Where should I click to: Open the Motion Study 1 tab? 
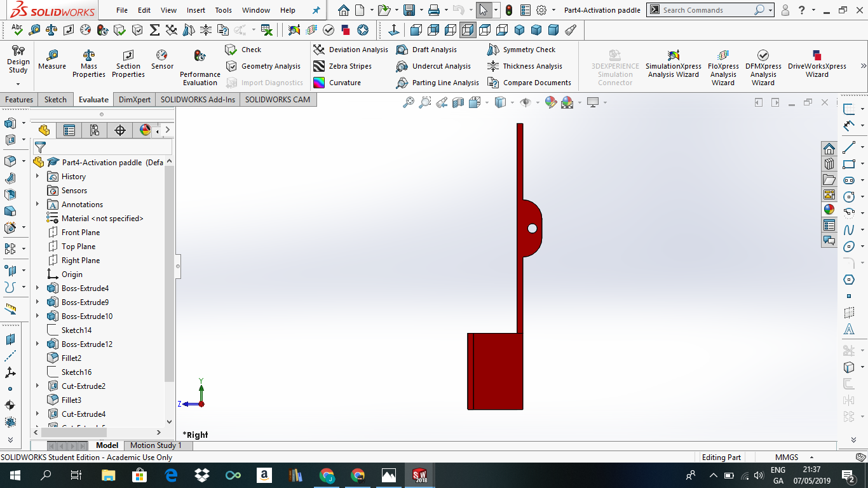(x=156, y=445)
